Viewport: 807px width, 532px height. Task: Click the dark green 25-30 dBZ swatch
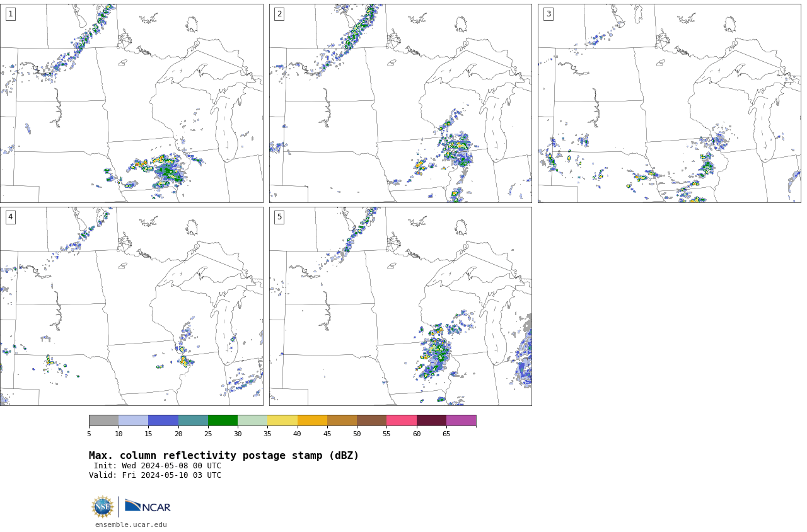click(x=223, y=420)
